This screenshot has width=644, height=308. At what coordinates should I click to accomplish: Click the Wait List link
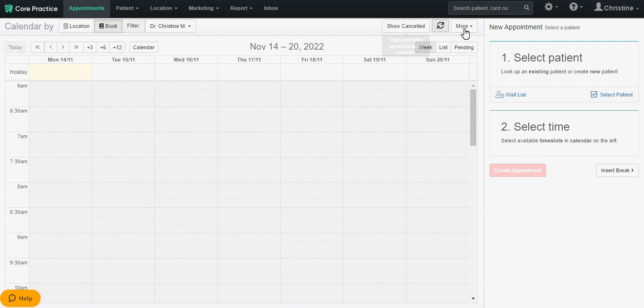[x=511, y=95]
